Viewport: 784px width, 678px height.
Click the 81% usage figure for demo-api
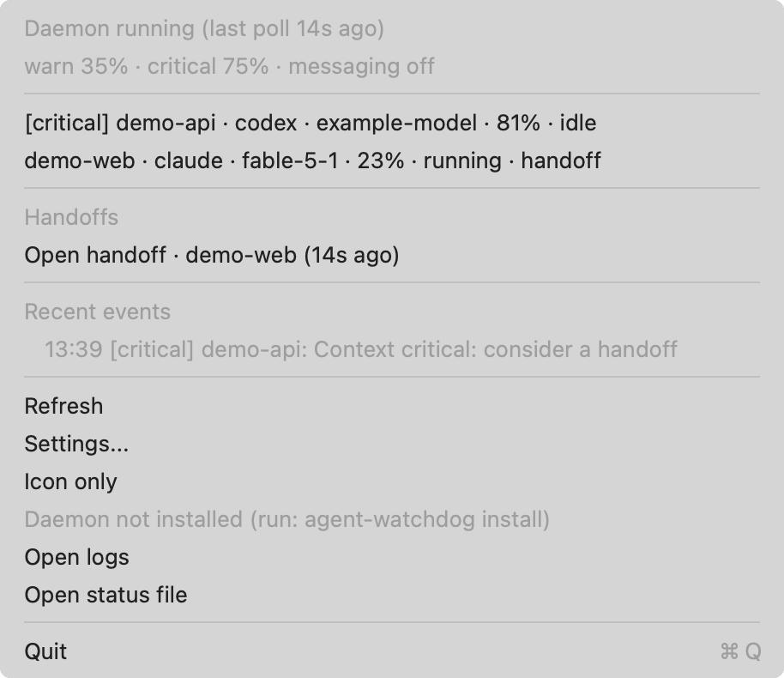pos(518,123)
